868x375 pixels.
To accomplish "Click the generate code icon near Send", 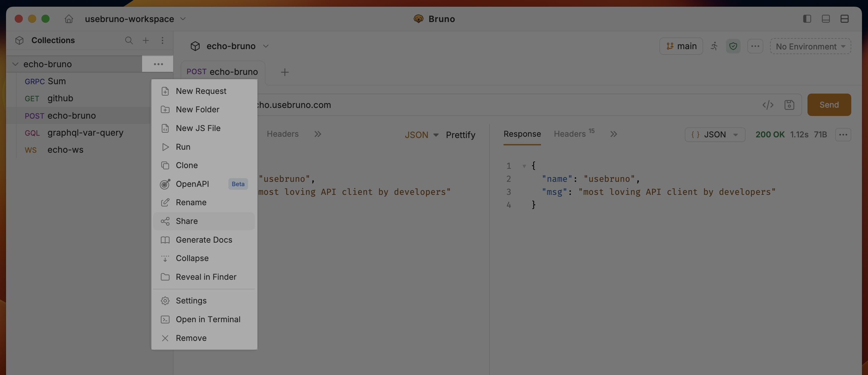I will 768,105.
